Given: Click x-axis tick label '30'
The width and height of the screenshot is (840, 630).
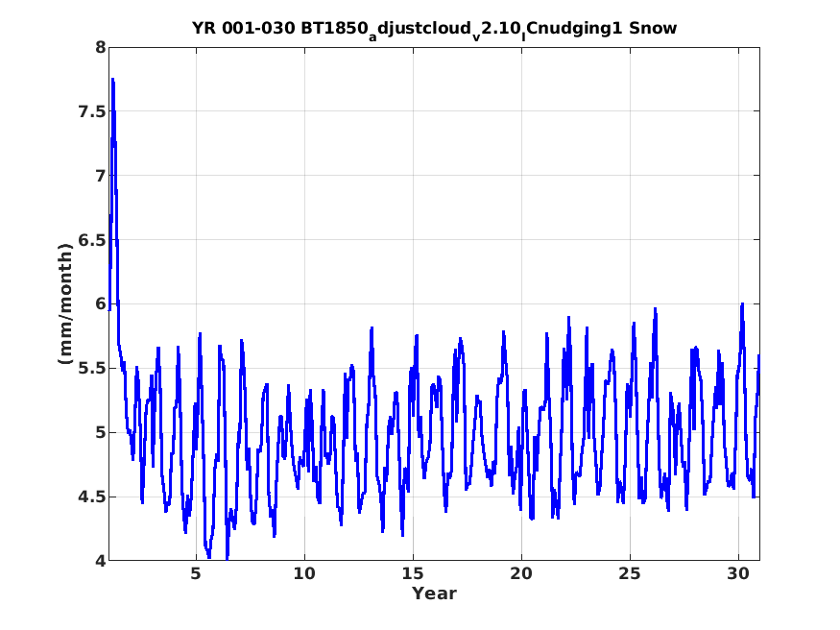Looking at the screenshot, I should (x=738, y=573).
